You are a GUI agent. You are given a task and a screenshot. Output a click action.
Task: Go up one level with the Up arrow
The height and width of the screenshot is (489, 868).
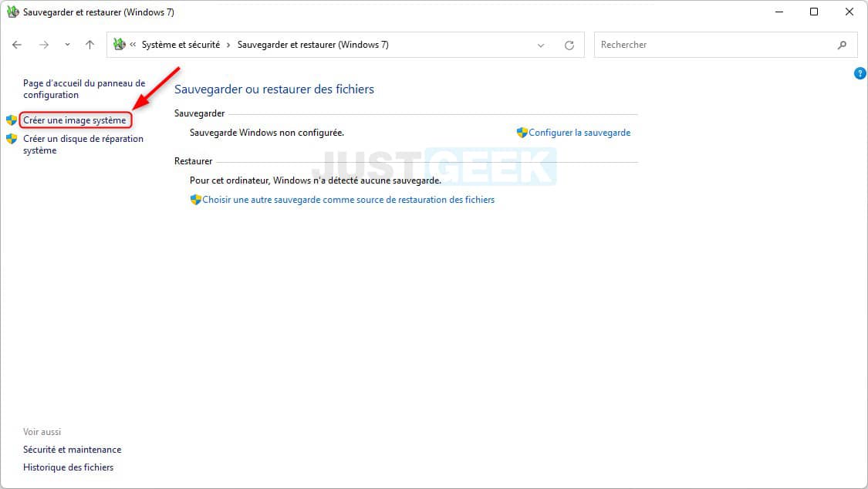click(90, 45)
